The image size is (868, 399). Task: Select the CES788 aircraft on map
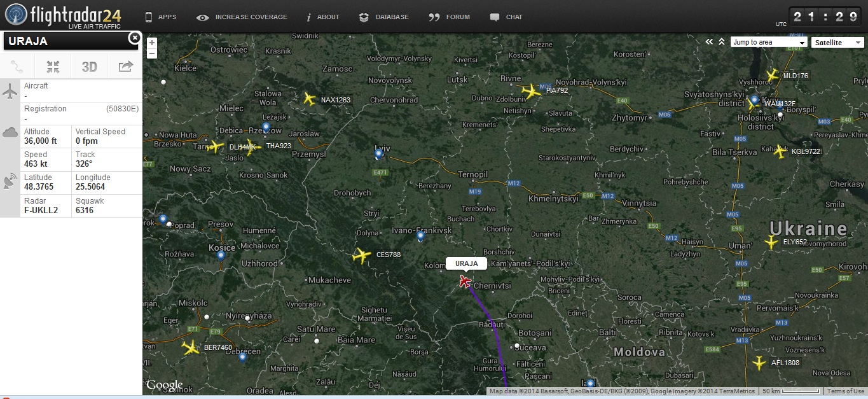pos(361,256)
